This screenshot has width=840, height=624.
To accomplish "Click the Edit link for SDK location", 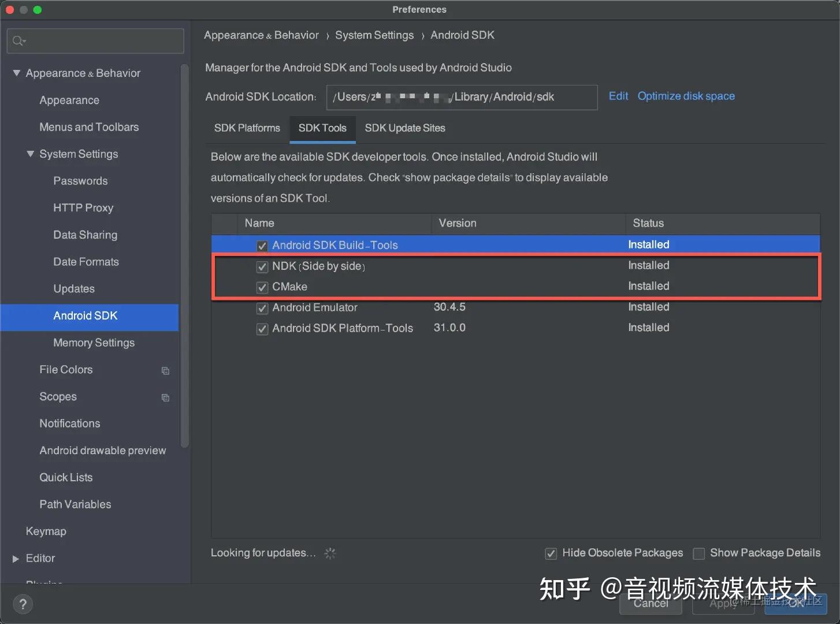I will point(618,96).
